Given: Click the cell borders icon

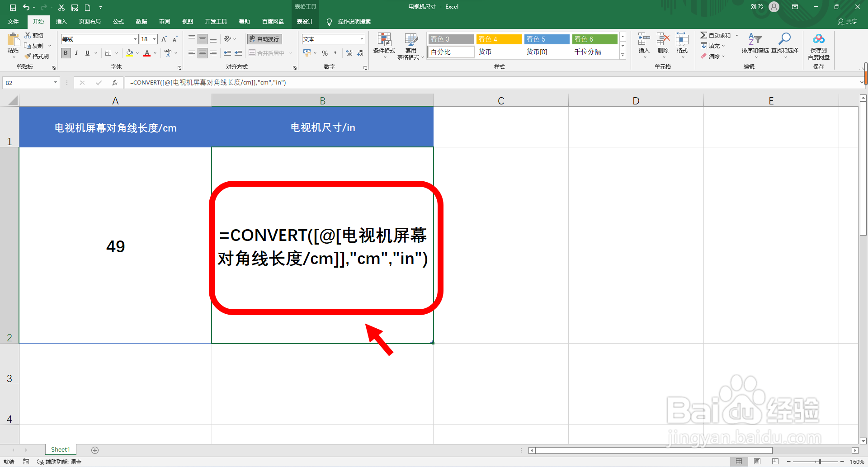Looking at the screenshot, I should click(x=108, y=53).
